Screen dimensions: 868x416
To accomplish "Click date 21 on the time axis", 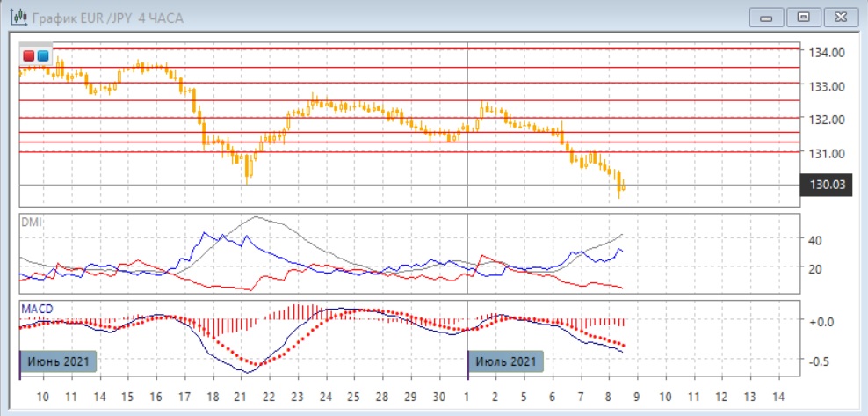I will point(240,397).
